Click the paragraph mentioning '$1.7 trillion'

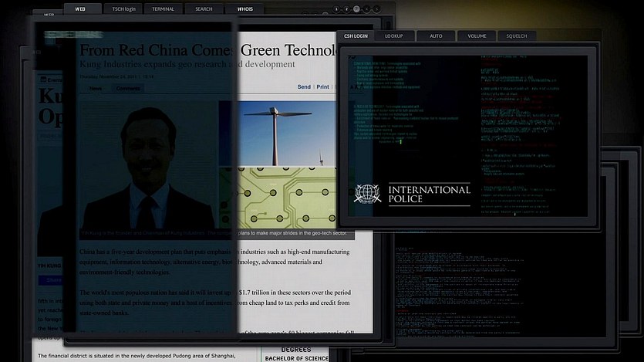point(215,303)
